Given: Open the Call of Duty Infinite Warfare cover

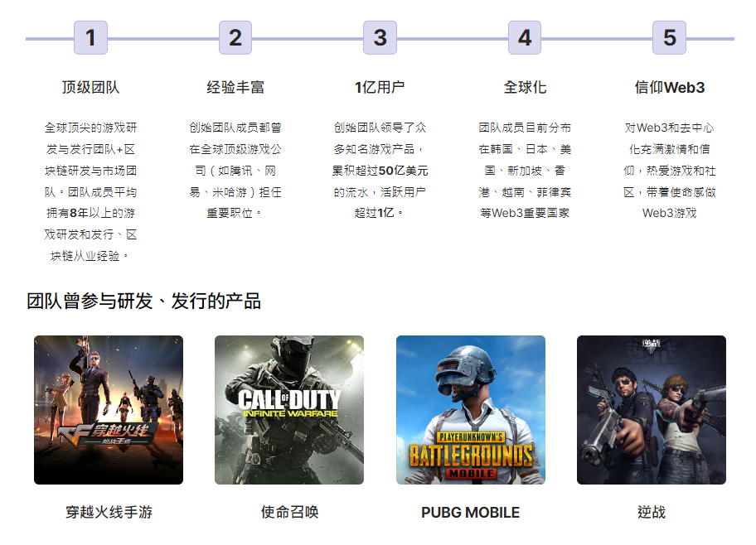Looking at the screenshot, I should [289, 410].
